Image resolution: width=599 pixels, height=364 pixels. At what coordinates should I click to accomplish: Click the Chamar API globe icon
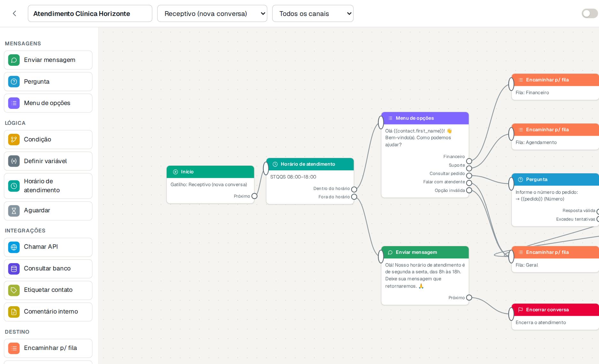[x=14, y=247]
